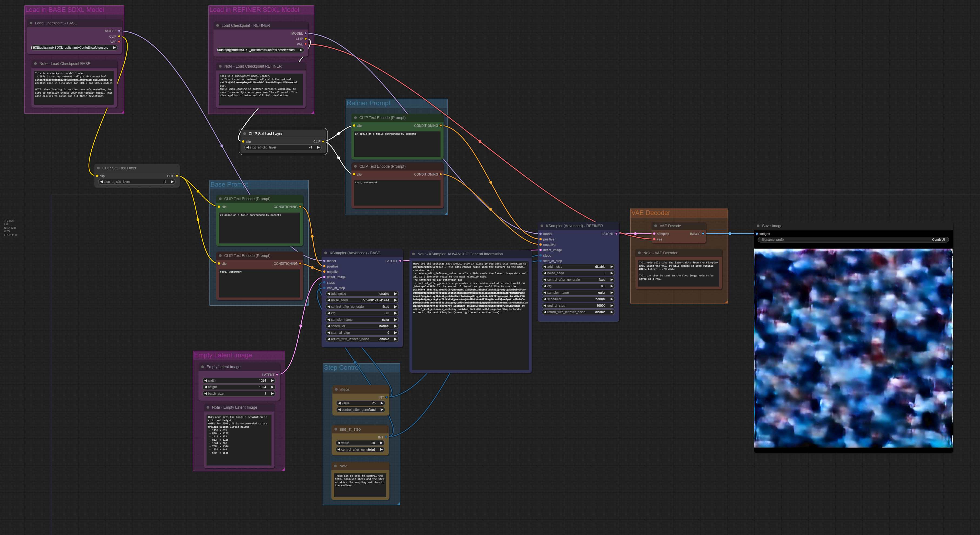Viewport: 980px width, 535px height.
Task: Click the IMAGE output slot on the VAE Decode node
Action: [x=703, y=234]
